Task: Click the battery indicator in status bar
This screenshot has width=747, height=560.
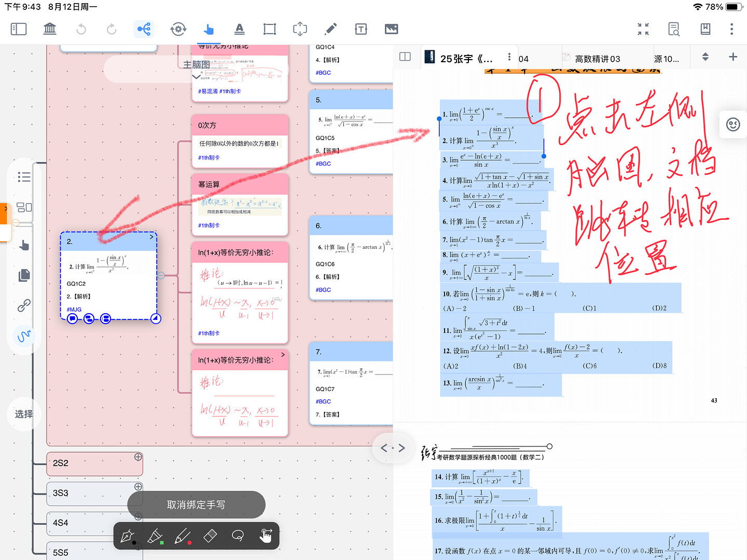Action: [x=734, y=7]
